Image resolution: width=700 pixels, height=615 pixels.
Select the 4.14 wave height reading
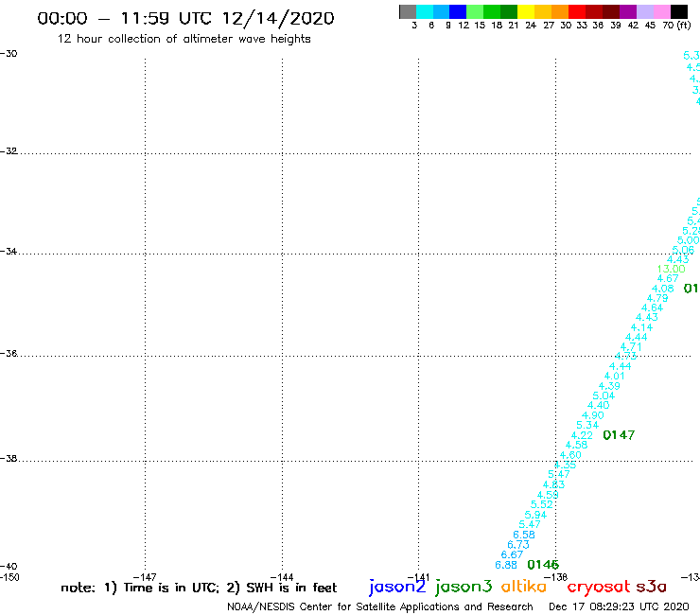[641, 327]
